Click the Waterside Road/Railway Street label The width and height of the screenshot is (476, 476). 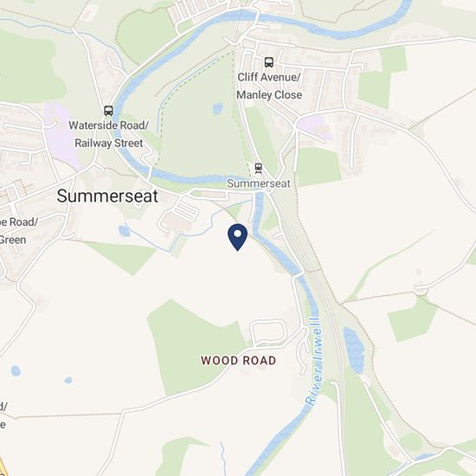[x=109, y=134]
